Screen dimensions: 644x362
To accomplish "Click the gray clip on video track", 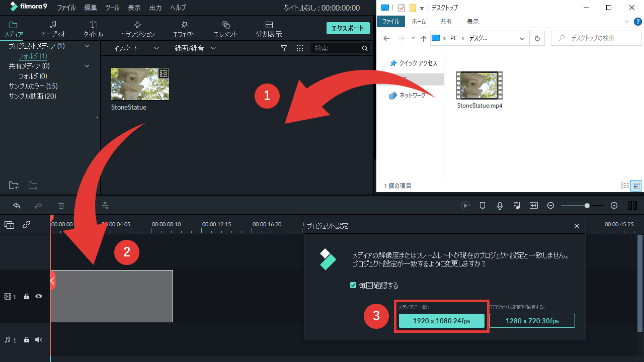I will tap(112, 296).
